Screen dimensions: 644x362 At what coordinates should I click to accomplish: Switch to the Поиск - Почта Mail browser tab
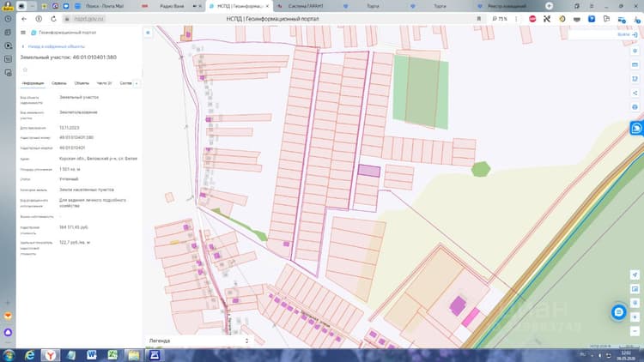tap(105, 6)
